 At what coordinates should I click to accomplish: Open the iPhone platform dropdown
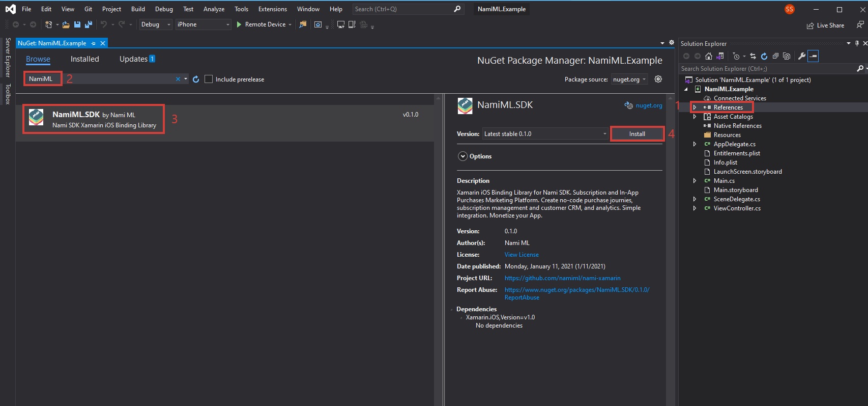[x=204, y=24]
